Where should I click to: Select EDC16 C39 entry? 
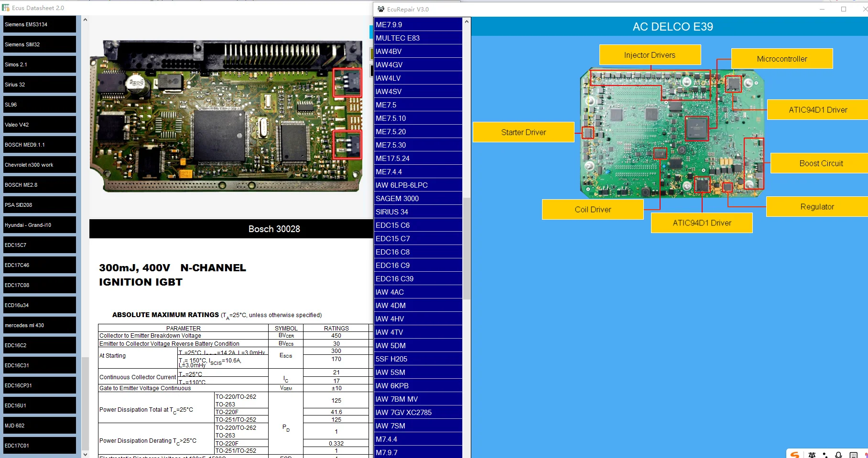click(418, 279)
